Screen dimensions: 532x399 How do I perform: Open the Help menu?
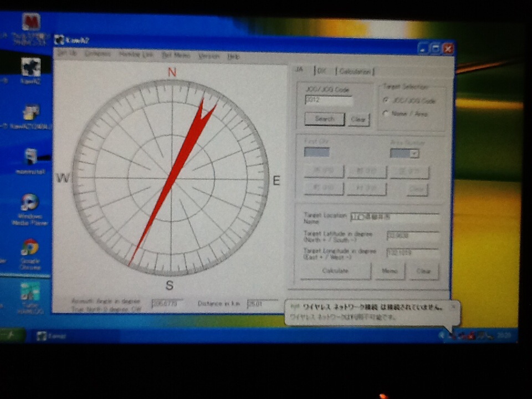[x=233, y=57]
